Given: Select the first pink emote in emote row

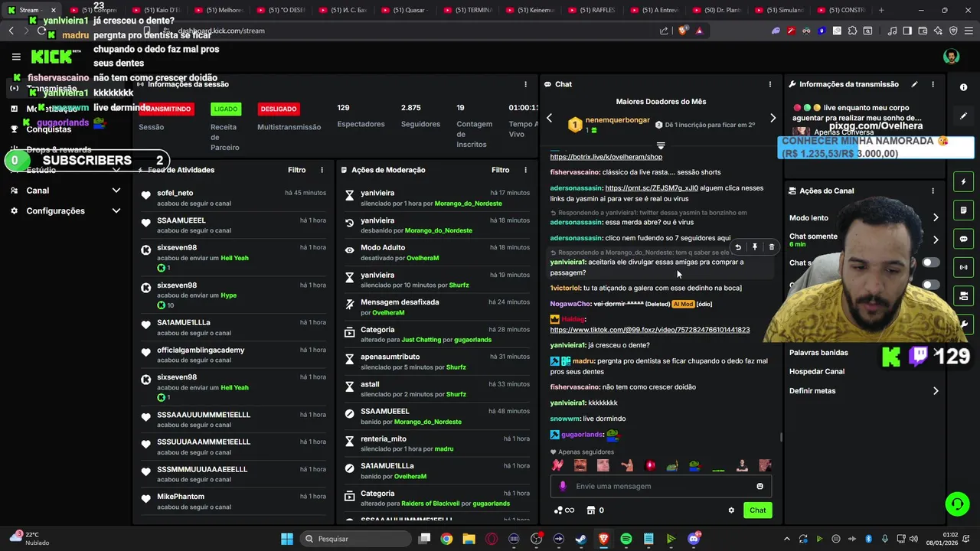Looking at the screenshot, I should click(557, 465).
